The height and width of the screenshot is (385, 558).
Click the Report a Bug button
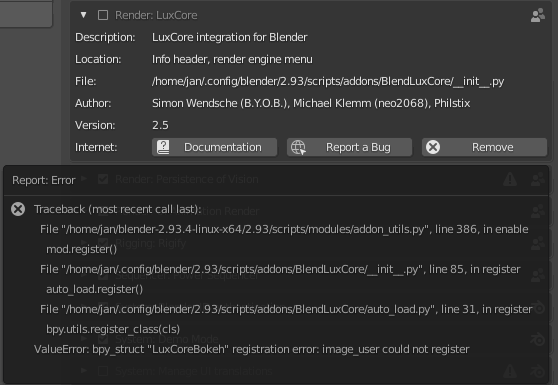349,147
